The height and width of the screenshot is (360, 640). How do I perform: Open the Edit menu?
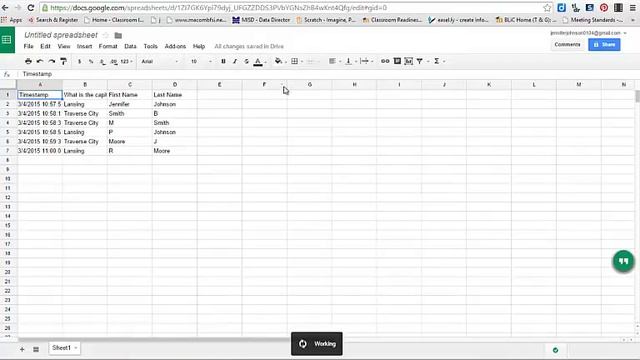45,46
